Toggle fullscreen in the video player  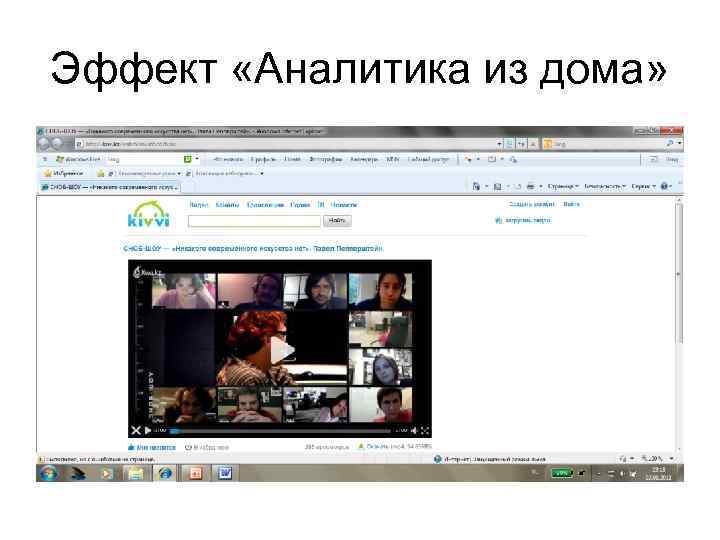coord(425,430)
